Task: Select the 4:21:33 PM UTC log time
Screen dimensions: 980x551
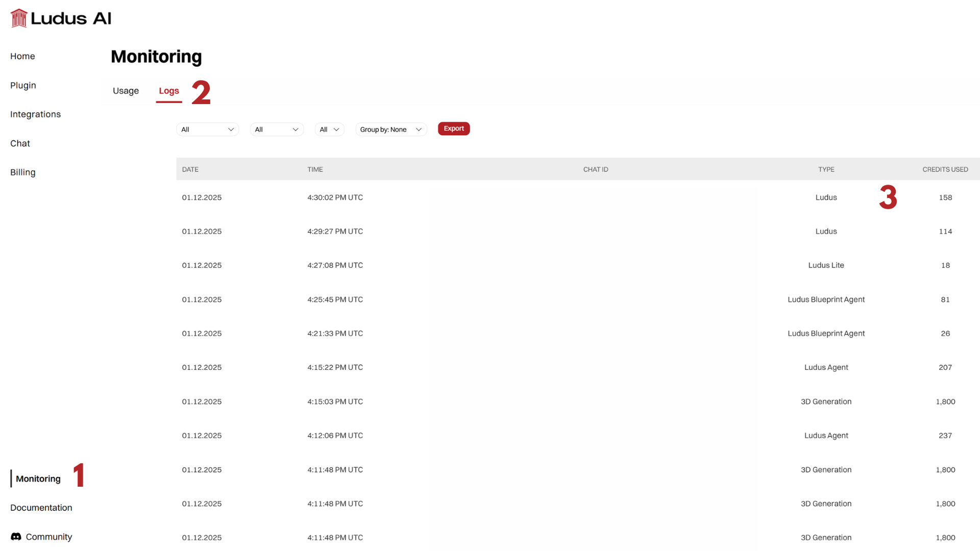Action: point(335,334)
